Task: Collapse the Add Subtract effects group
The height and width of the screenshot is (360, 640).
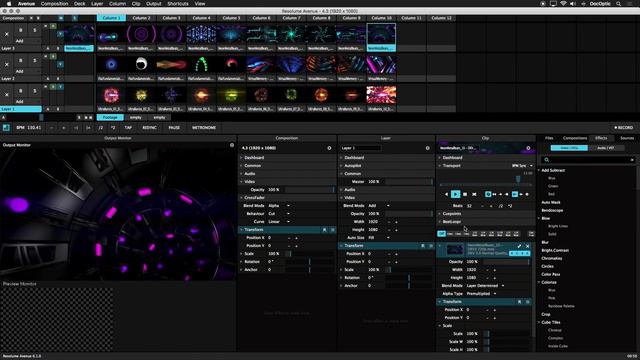Action: [x=539, y=170]
